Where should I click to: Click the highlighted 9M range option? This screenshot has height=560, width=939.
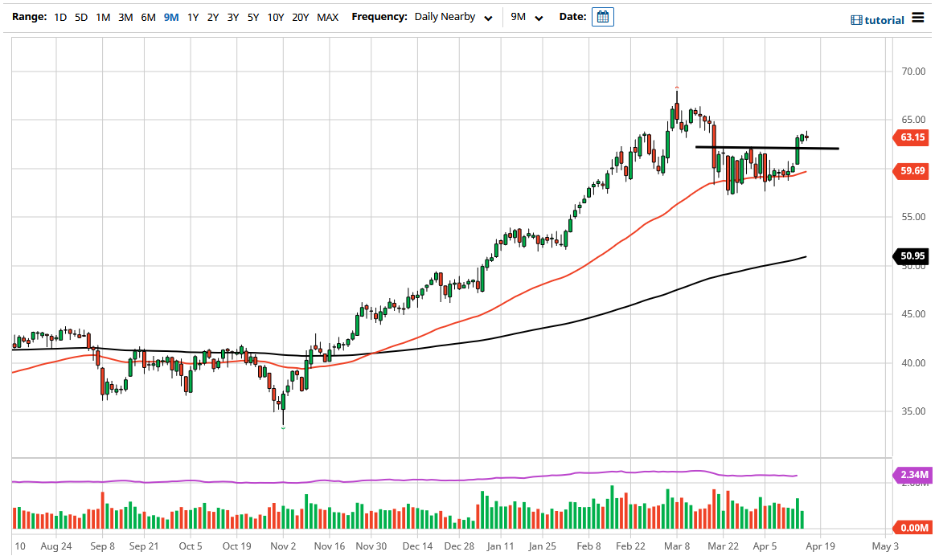click(x=170, y=17)
